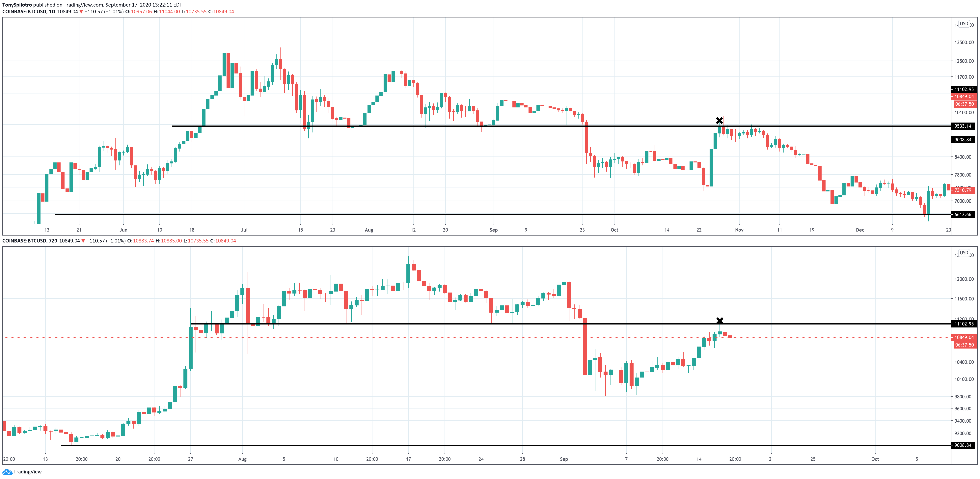The width and height of the screenshot is (980, 479).
Task: Click the Jul label on daily time axis
Action: click(244, 230)
